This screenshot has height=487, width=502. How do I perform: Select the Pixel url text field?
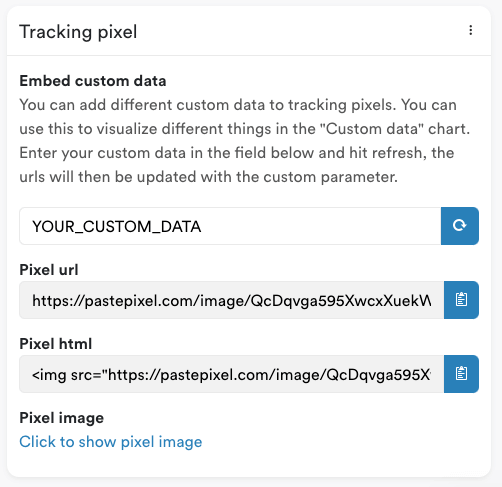click(231, 300)
